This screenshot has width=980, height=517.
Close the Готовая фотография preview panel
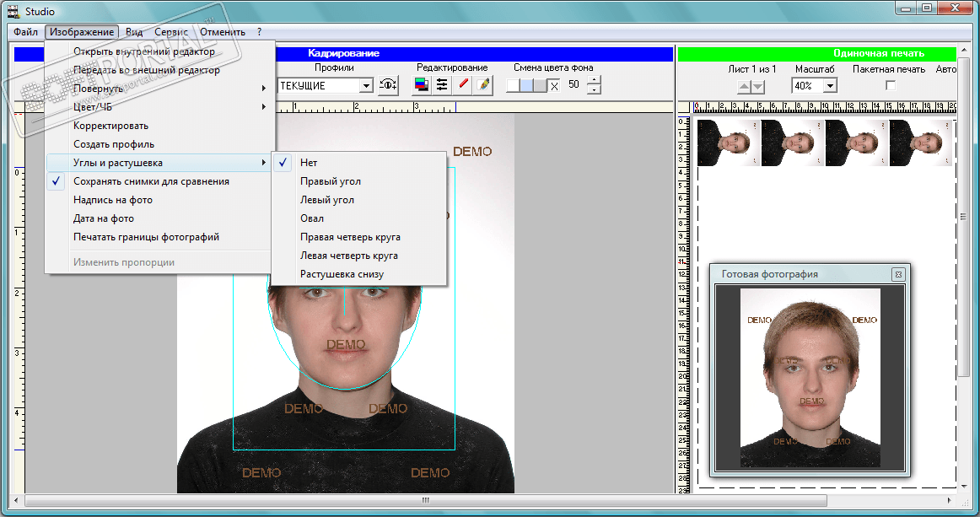click(898, 274)
